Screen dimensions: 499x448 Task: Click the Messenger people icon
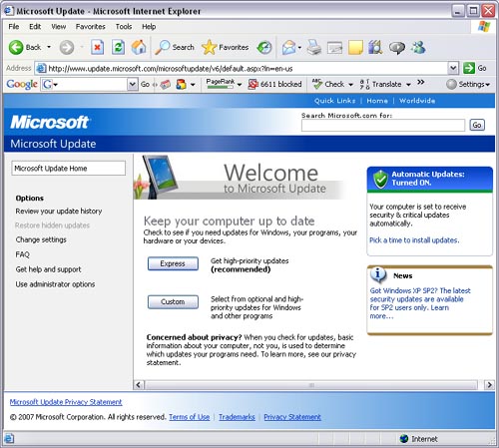[x=418, y=48]
